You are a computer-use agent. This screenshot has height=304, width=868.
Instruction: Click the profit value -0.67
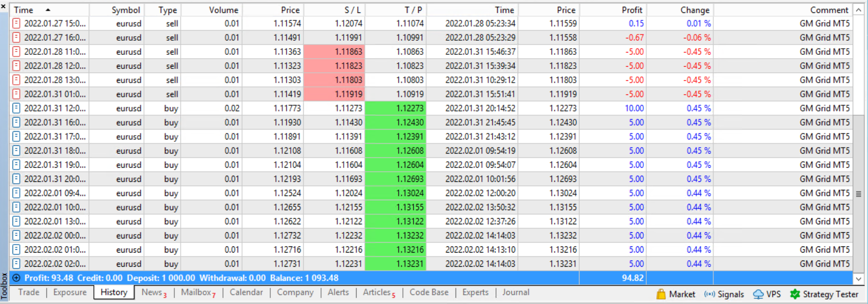[635, 38]
